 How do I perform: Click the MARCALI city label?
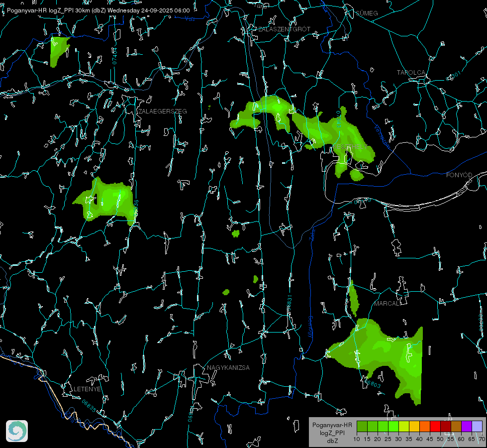(388, 304)
